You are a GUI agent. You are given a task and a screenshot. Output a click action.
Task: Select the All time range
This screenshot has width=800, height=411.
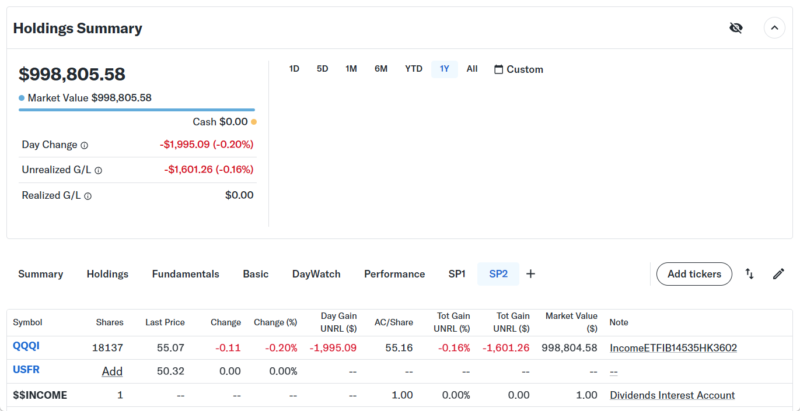click(x=472, y=69)
